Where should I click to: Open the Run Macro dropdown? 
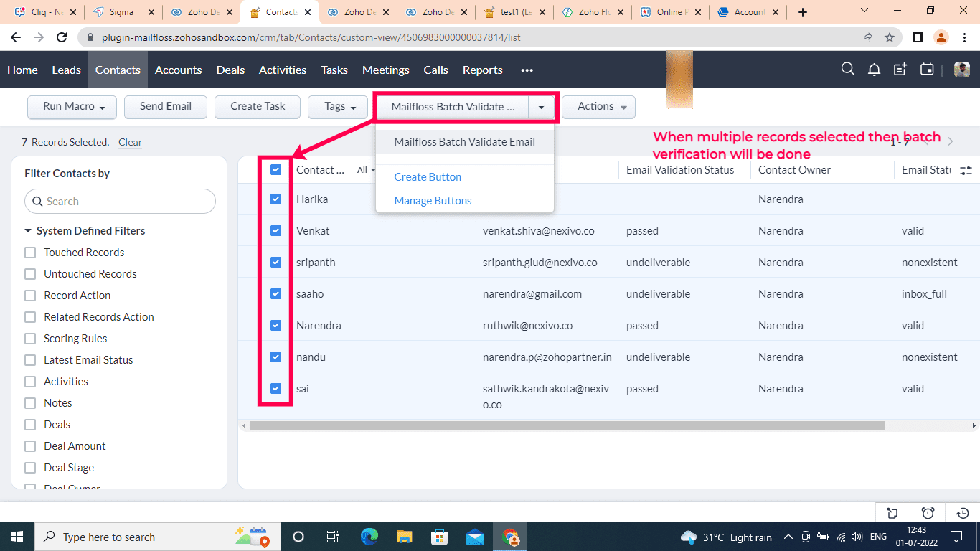tap(72, 107)
